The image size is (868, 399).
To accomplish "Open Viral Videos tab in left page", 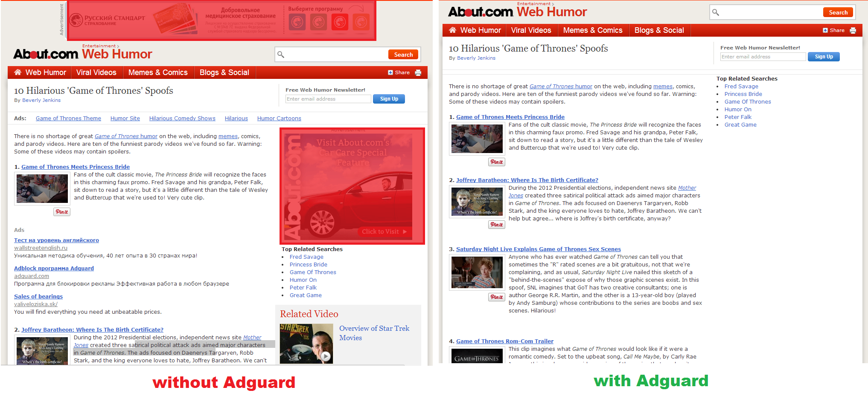I will point(96,72).
